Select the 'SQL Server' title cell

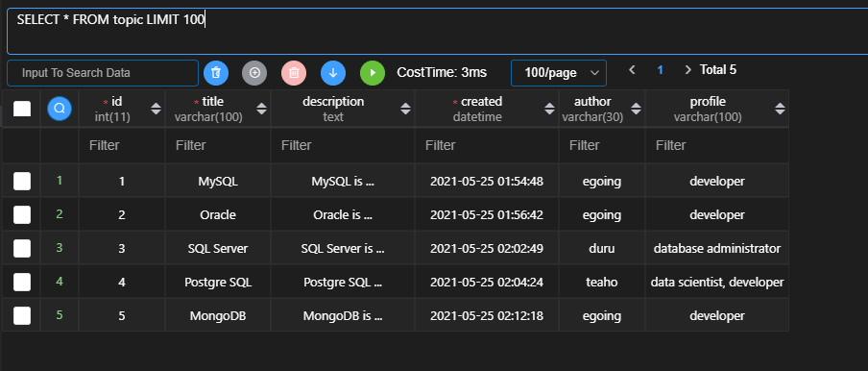(218, 249)
